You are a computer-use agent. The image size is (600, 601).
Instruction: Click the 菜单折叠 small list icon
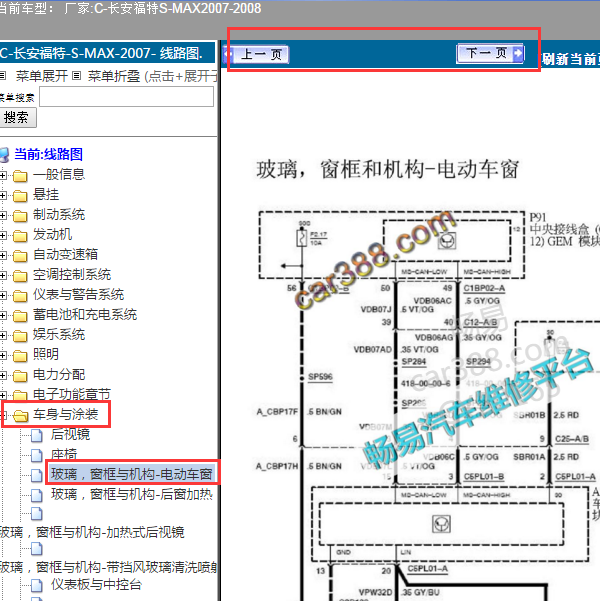click(77, 76)
